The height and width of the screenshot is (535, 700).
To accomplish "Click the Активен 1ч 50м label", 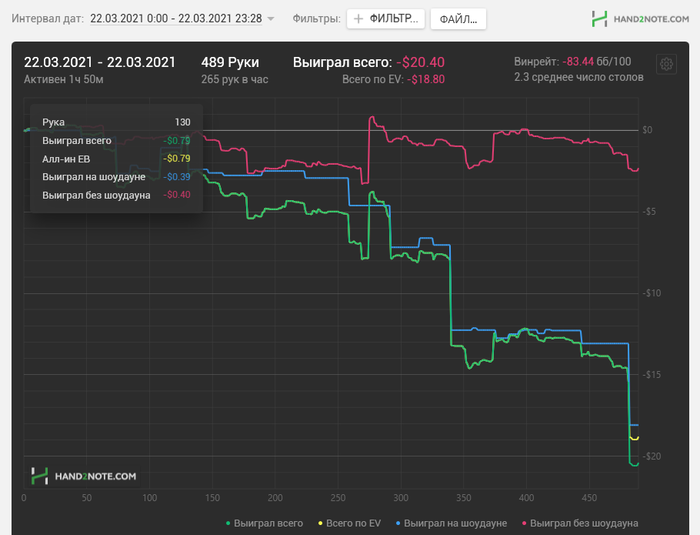I will click(x=64, y=79).
